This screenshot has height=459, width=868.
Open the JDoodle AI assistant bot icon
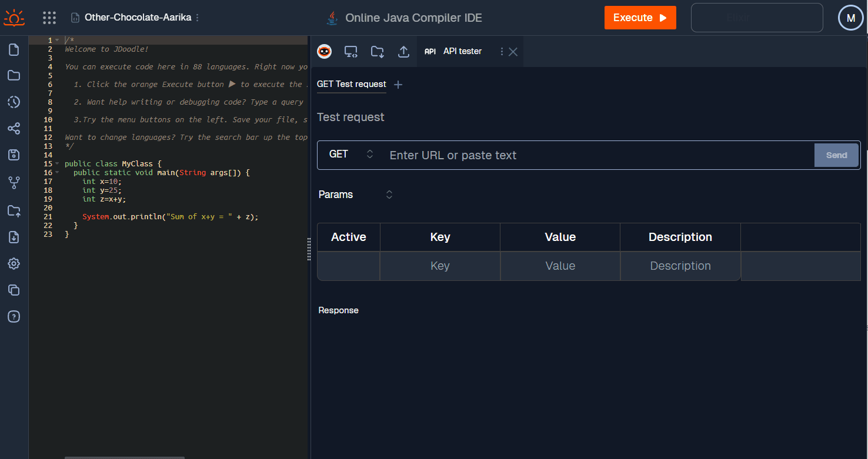tap(324, 51)
